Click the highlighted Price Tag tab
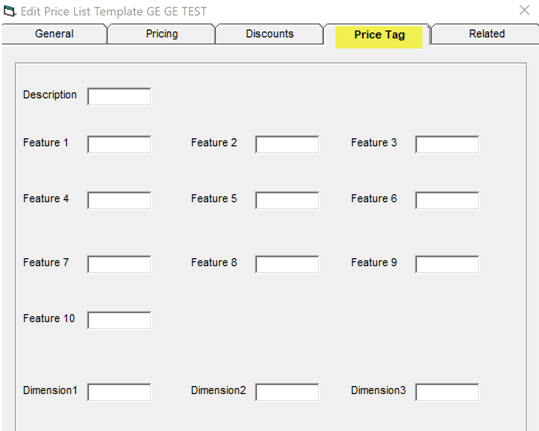539x431 pixels. tap(379, 35)
